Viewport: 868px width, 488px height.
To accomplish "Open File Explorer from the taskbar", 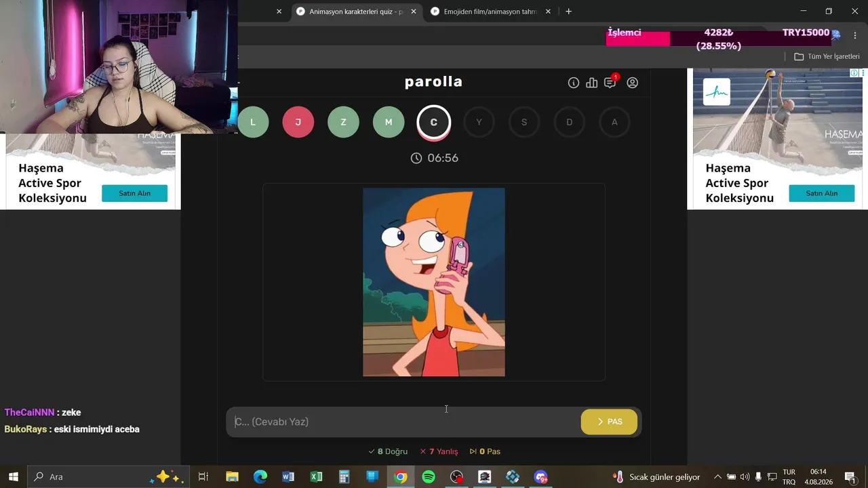I will pos(232,476).
